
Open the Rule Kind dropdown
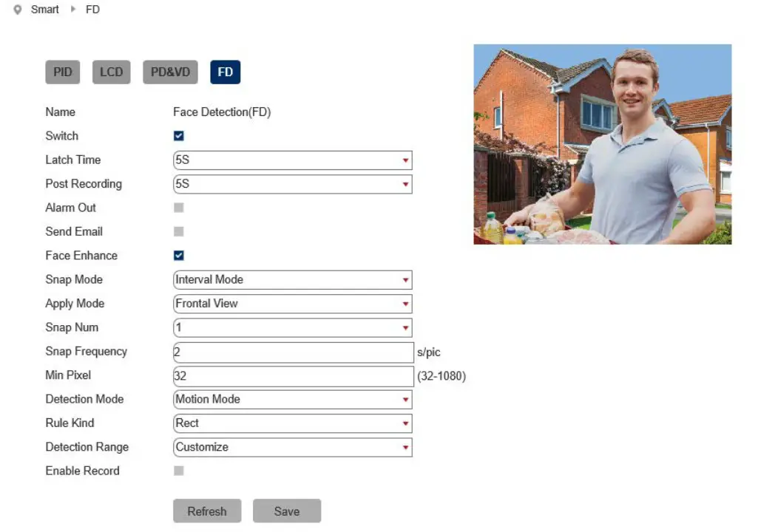point(293,423)
